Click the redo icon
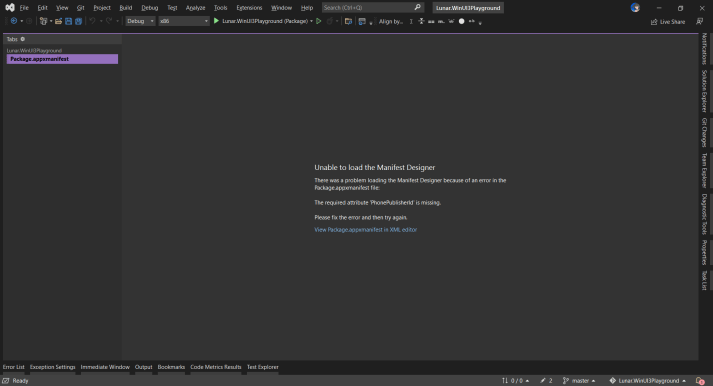The image size is (713, 386). pyautogui.click(x=109, y=21)
